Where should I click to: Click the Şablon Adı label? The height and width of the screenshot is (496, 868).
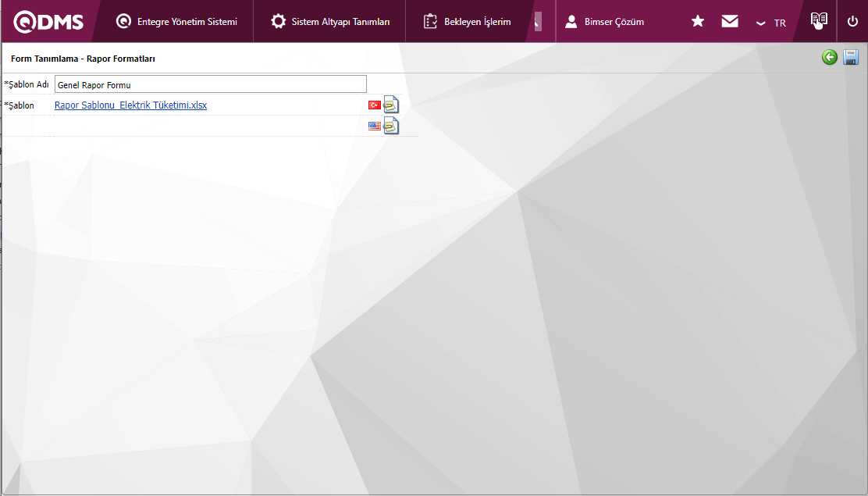pyautogui.click(x=27, y=84)
